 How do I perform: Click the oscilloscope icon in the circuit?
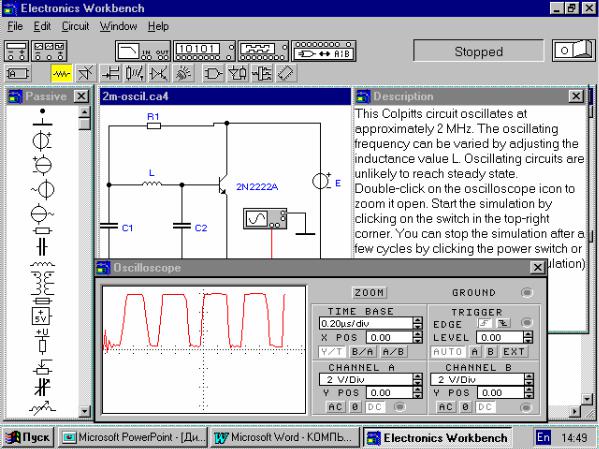pos(265,219)
